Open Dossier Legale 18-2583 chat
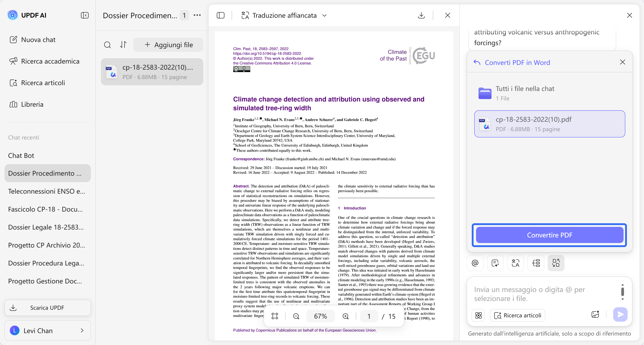The image size is (644, 345). coord(47,227)
